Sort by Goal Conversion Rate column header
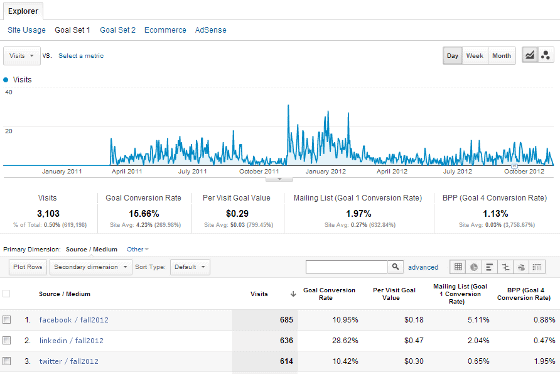Image resolution: width=560 pixels, height=374 pixels. [x=329, y=294]
